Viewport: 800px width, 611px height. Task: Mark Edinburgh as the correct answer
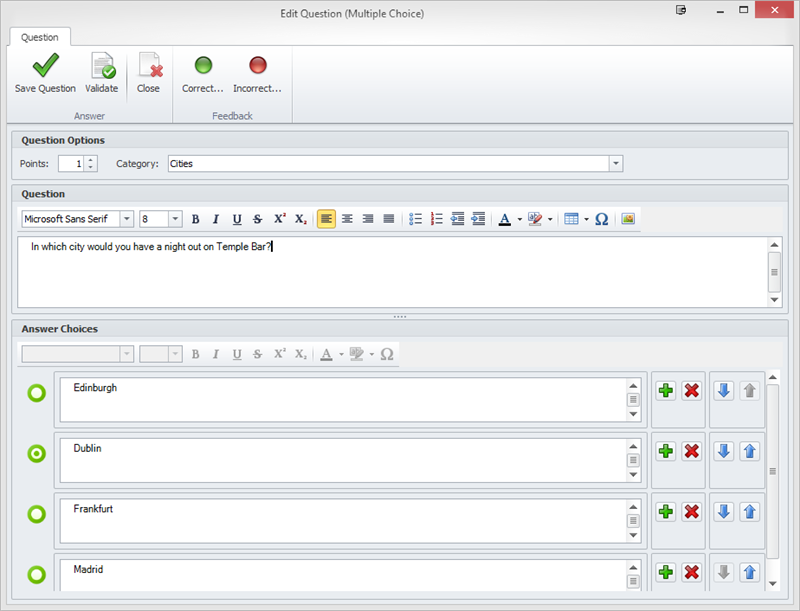point(37,394)
